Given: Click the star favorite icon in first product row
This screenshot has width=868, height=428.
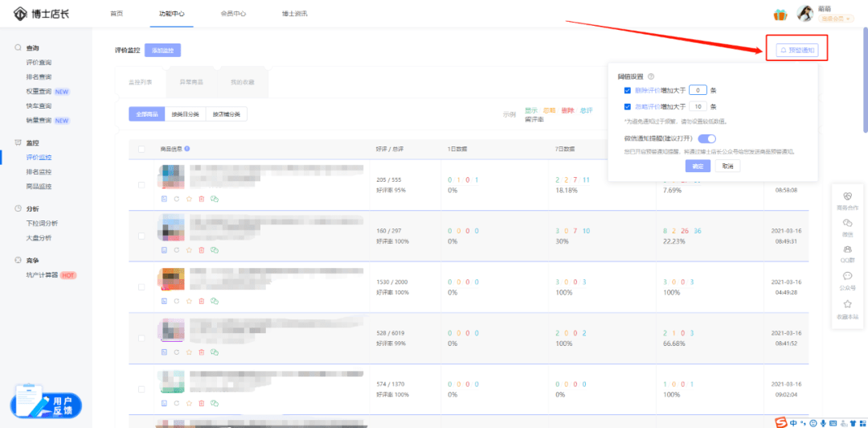Looking at the screenshot, I should pos(189,198).
